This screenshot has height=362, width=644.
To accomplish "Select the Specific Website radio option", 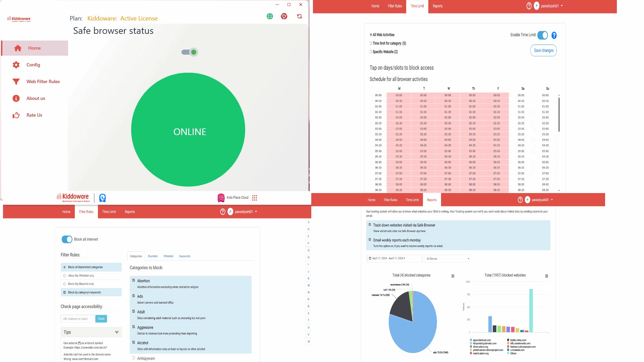I will (x=371, y=52).
